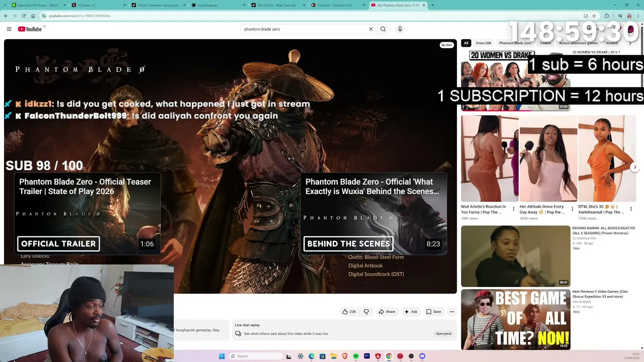Play the Official Teaser Trailer end card
644x362 pixels.
pos(87,214)
